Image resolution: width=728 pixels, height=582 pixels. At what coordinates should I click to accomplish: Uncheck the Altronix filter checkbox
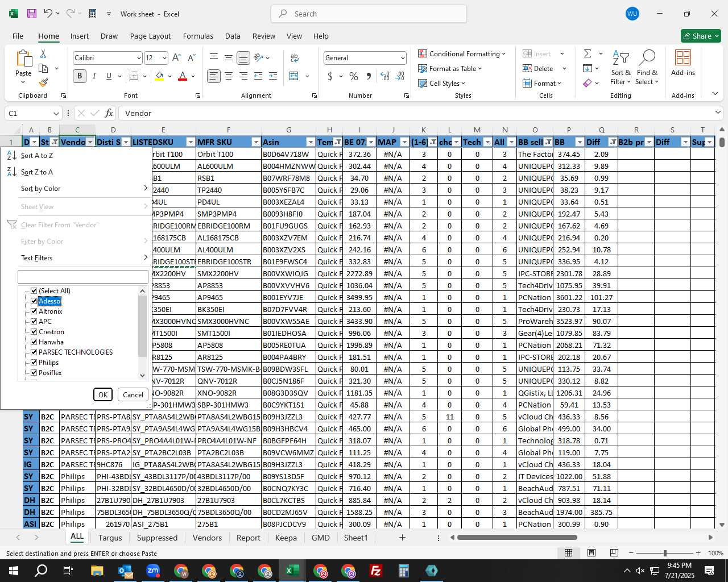[x=34, y=311]
